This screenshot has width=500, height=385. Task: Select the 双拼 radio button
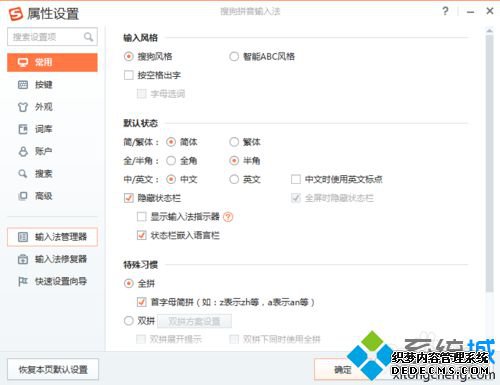tap(129, 321)
